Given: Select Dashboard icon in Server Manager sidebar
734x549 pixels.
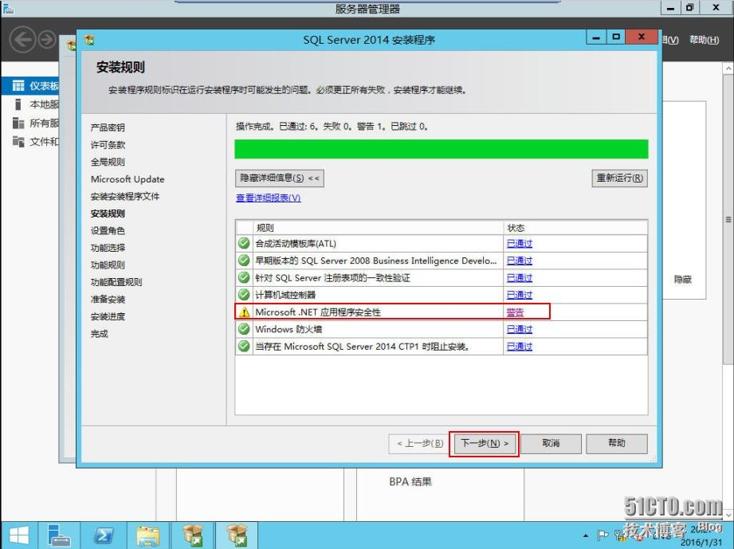Looking at the screenshot, I should 18,86.
